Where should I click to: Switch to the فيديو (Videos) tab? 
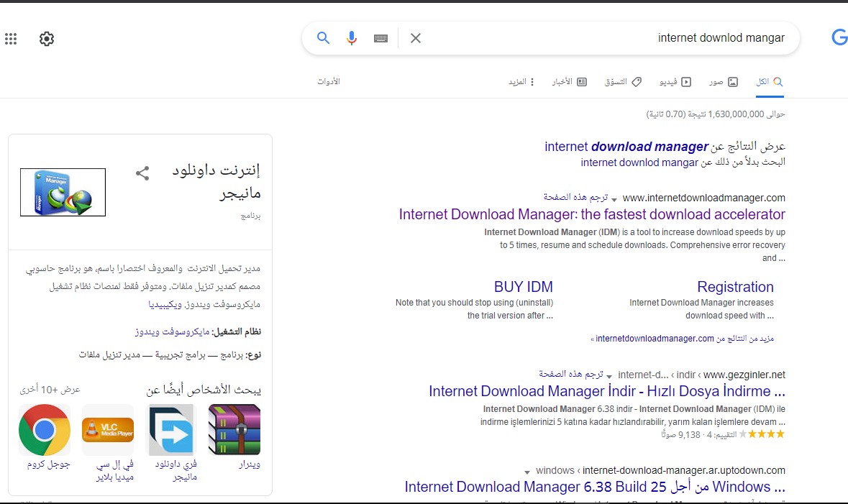click(675, 82)
